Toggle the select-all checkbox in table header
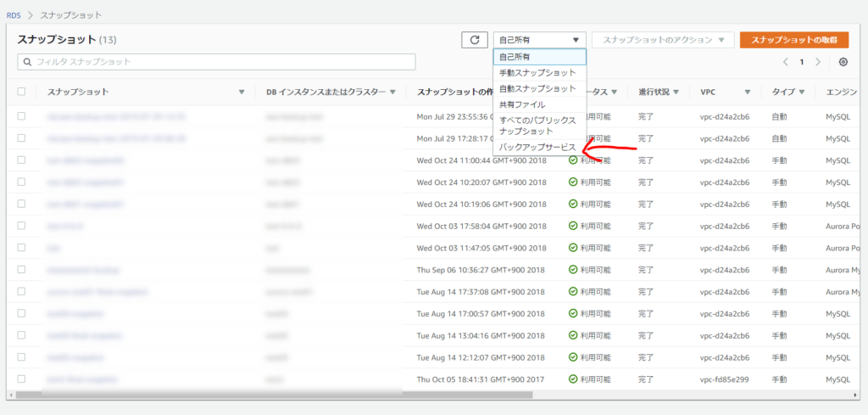868x415 pixels. click(22, 92)
